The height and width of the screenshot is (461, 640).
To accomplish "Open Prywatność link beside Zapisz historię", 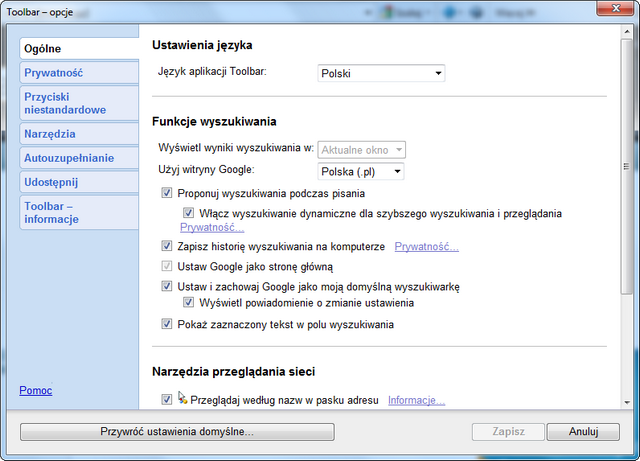I will coord(427,247).
